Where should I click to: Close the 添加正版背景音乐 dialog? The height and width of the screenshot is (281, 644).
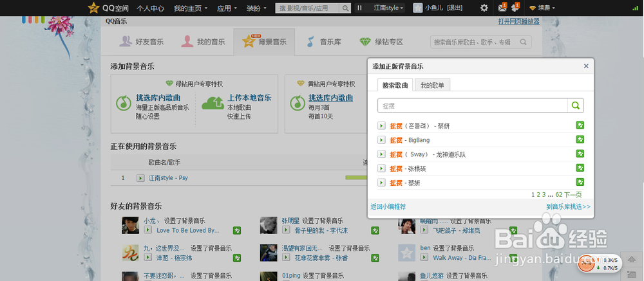586,66
